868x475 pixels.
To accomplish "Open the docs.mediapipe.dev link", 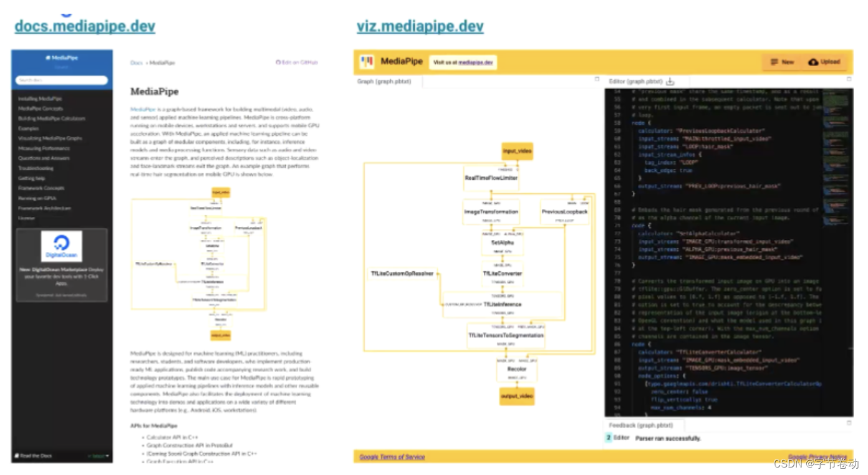I will pos(85,26).
